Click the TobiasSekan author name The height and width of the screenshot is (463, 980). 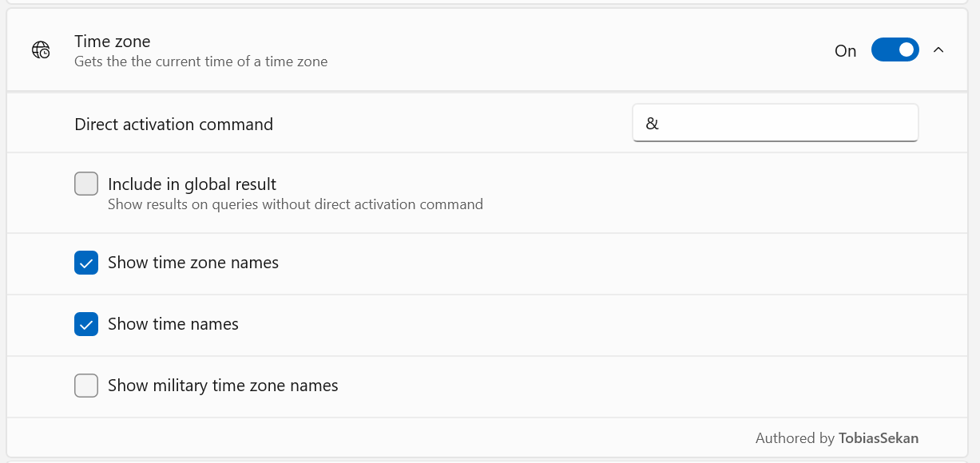point(878,437)
